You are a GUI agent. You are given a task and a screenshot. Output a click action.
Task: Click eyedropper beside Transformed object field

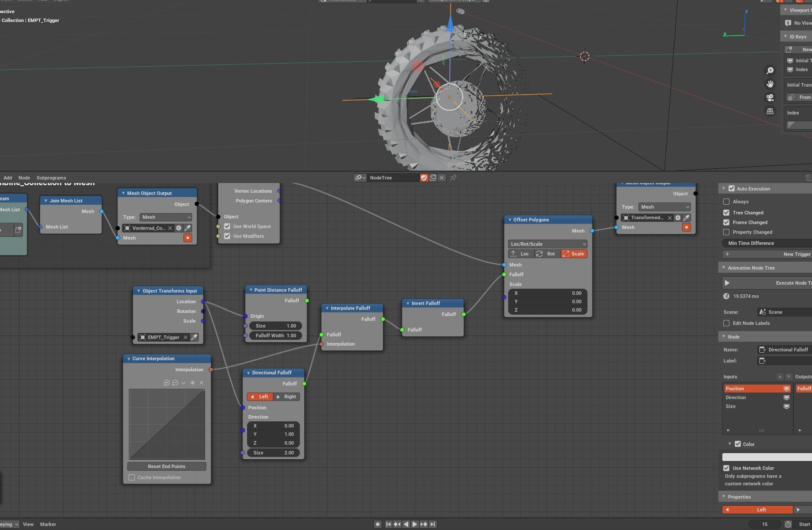point(687,217)
